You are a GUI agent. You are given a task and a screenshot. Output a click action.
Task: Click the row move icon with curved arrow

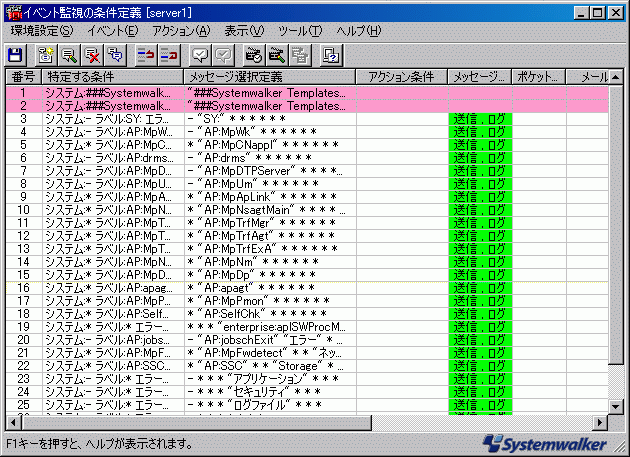coord(145,55)
